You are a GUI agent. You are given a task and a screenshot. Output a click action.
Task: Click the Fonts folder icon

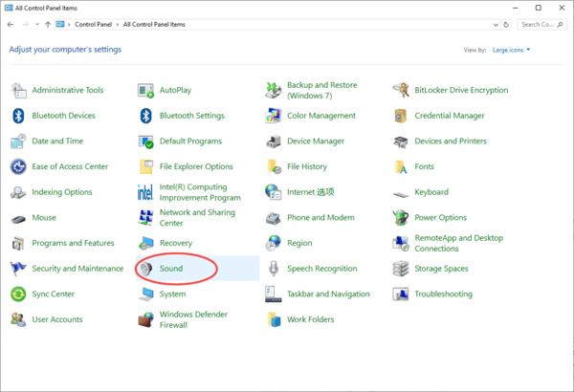point(401,167)
